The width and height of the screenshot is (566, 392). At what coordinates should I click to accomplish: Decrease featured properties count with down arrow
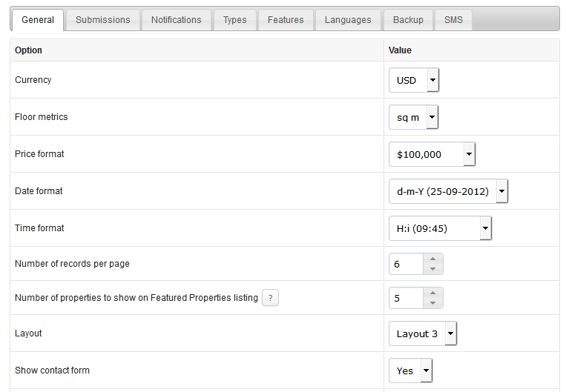click(432, 303)
